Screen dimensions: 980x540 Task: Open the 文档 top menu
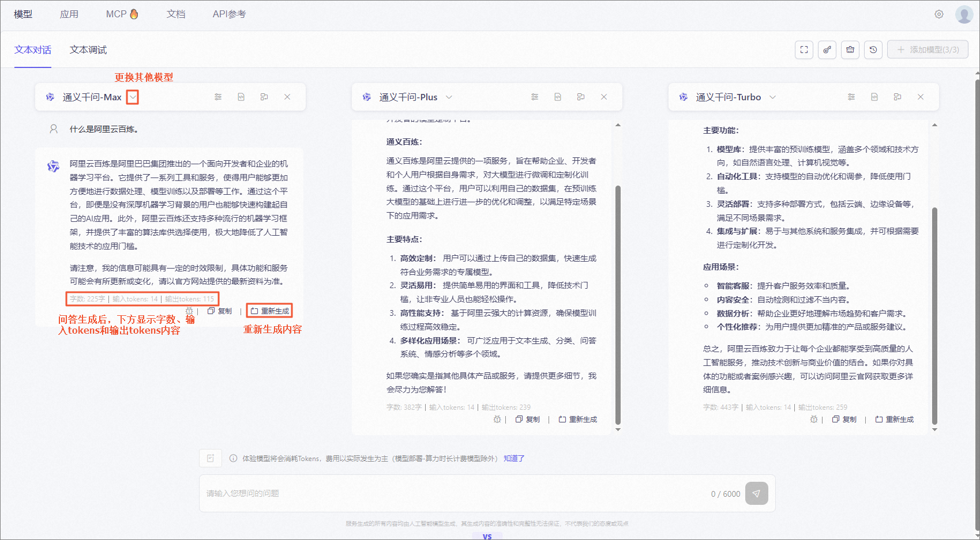point(176,14)
